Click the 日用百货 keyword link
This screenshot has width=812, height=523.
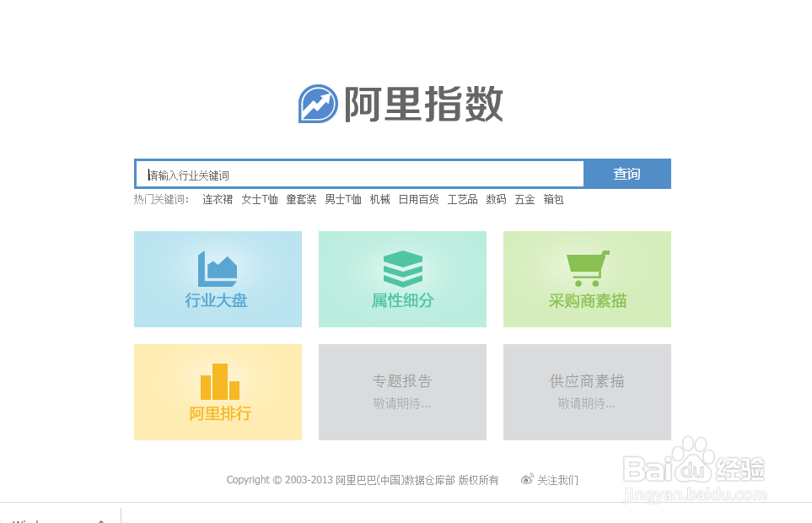pyautogui.click(x=417, y=199)
